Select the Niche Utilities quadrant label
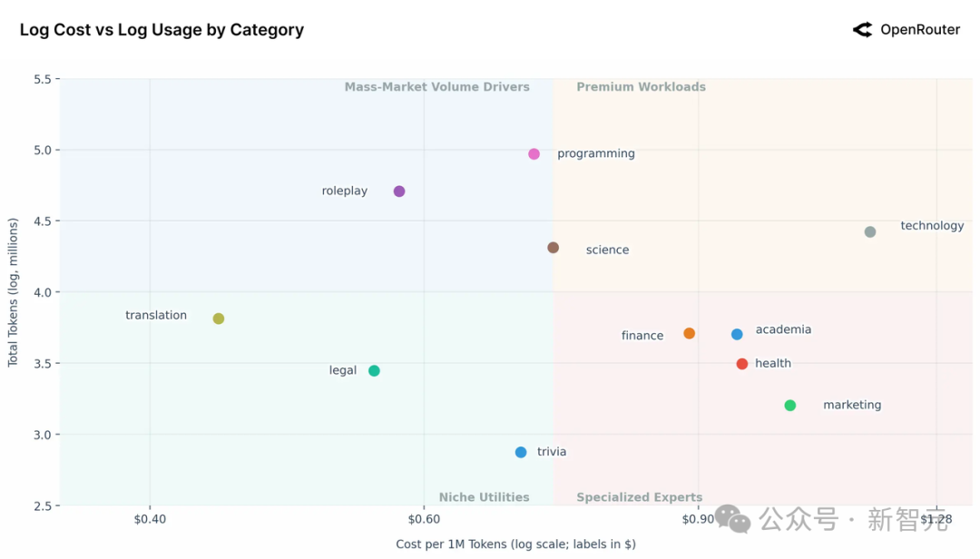This screenshot has width=980, height=559. pos(484,497)
